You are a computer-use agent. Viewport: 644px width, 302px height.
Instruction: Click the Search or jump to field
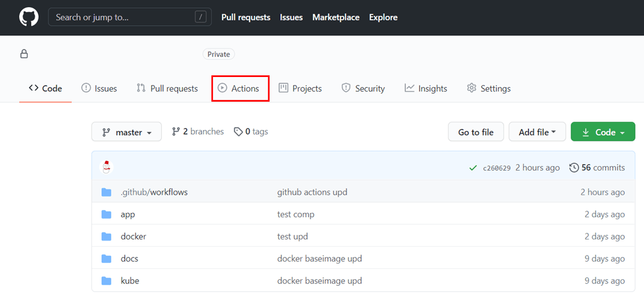pyautogui.click(x=130, y=17)
